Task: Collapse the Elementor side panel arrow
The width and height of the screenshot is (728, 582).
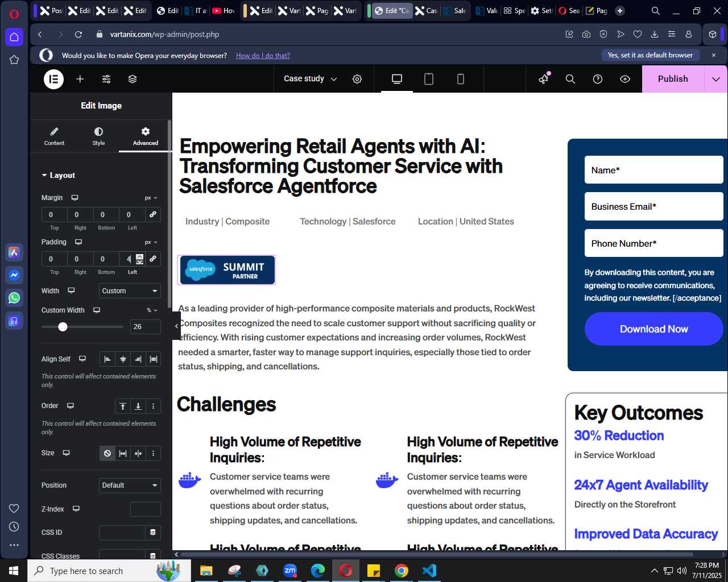Action: [176, 326]
